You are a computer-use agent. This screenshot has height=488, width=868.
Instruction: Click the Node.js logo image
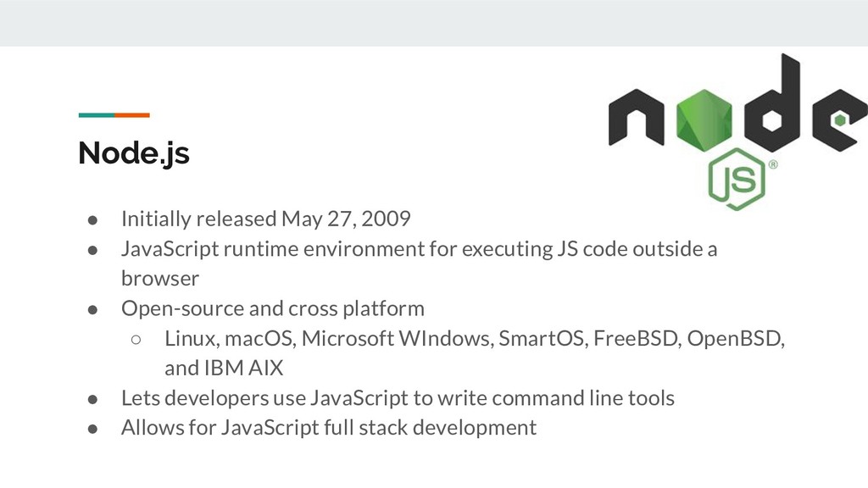(x=738, y=131)
